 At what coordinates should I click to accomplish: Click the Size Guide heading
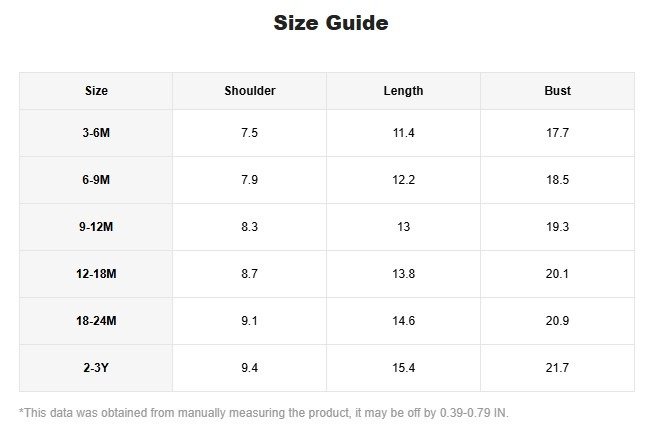(331, 23)
